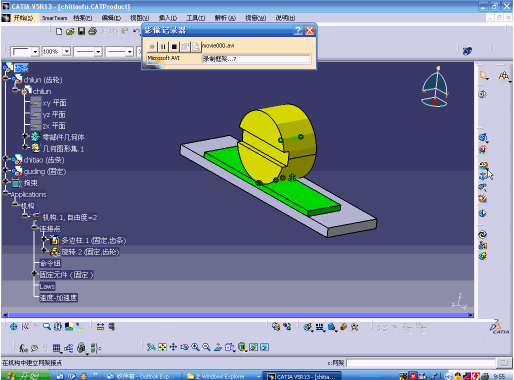Image resolution: width=514 pixels, height=380 pixels.
Task: Select the Fit All In view icon
Action: coord(162,347)
